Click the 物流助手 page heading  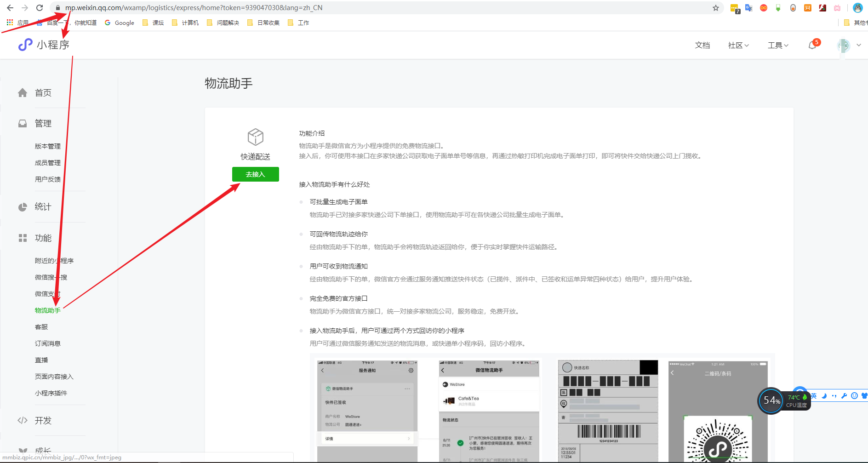(228, 83)
